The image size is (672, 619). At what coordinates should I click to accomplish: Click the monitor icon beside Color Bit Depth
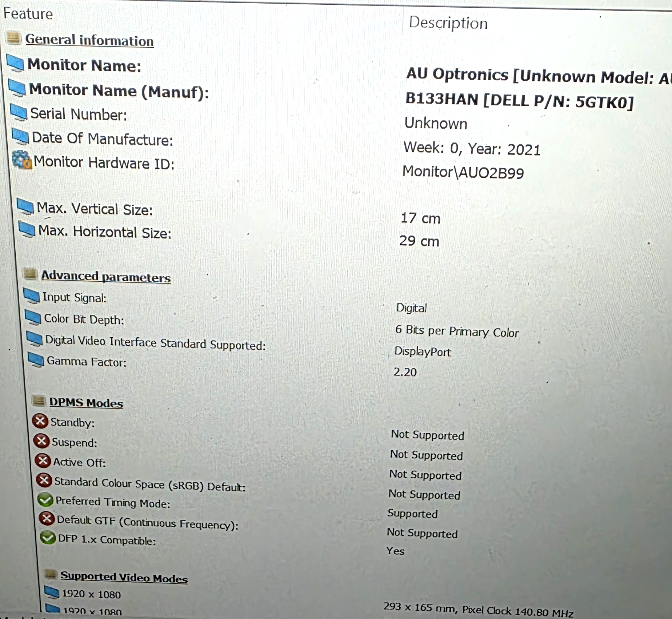click(x=33, y=317)
